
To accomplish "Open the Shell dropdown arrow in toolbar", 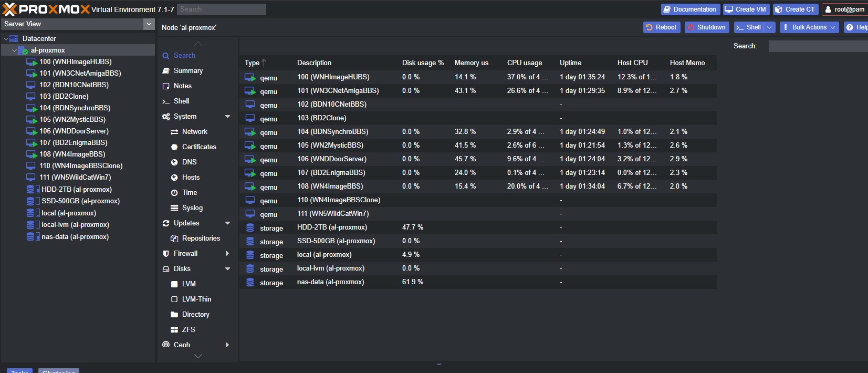I will point(769,27).
